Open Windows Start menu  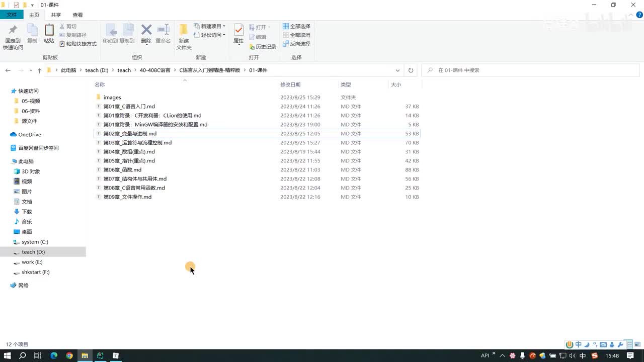click(x=8, y=355)
